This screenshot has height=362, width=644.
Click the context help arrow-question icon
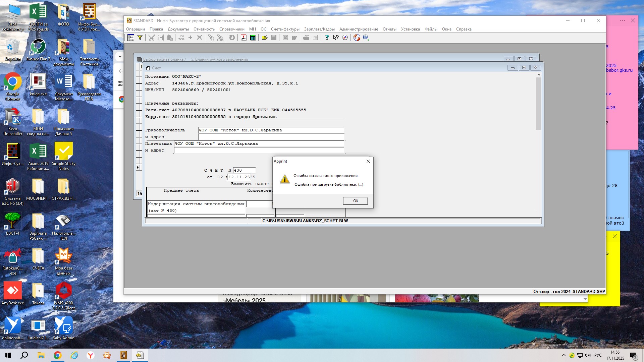tap(336, 38)
